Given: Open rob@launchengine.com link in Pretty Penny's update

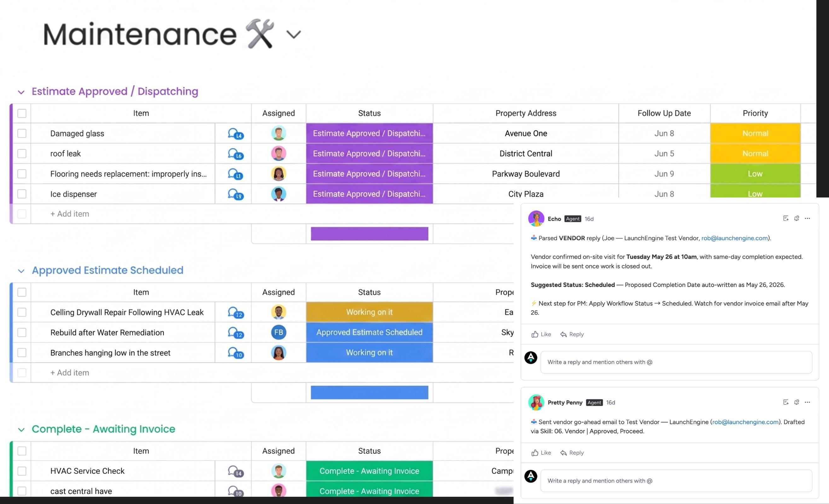Looking at the screenshot, I should coord(745,422).
